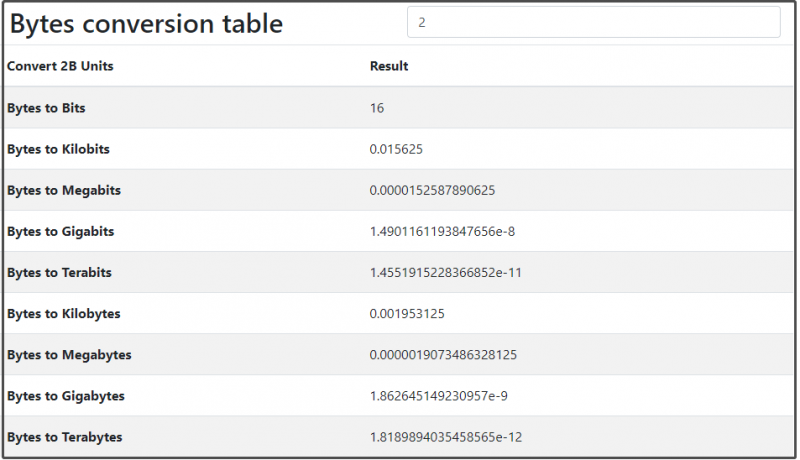
Task: Click the Gigabytes result ending e-9
Action: click(x=438, y=396)
